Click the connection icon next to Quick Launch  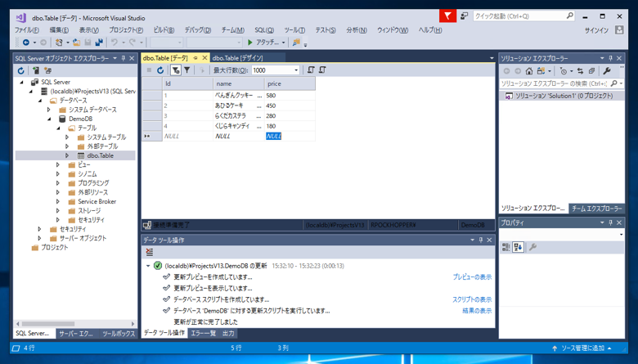click(465, 16)
